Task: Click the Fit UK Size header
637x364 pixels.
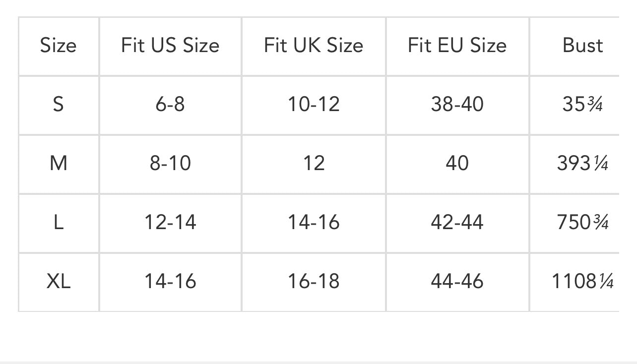Action: pos(314,46)
